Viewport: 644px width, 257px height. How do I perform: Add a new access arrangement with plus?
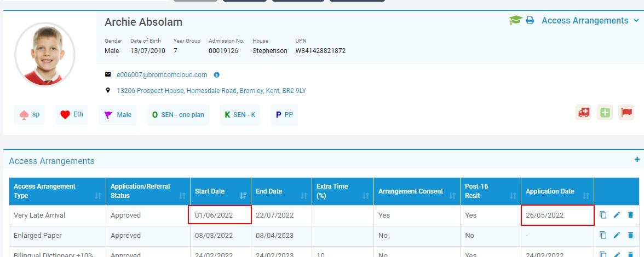click(x=637, y=160)
